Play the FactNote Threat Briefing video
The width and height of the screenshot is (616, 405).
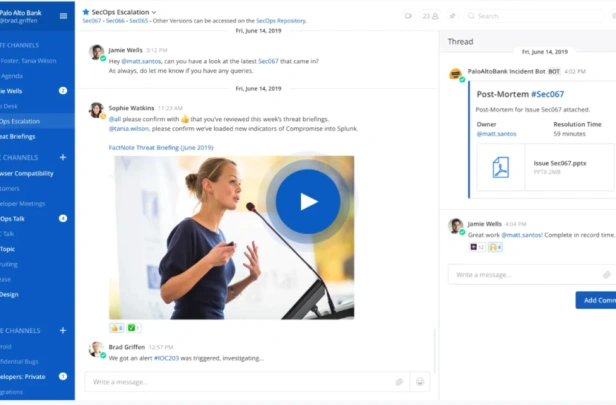point(308,202)
